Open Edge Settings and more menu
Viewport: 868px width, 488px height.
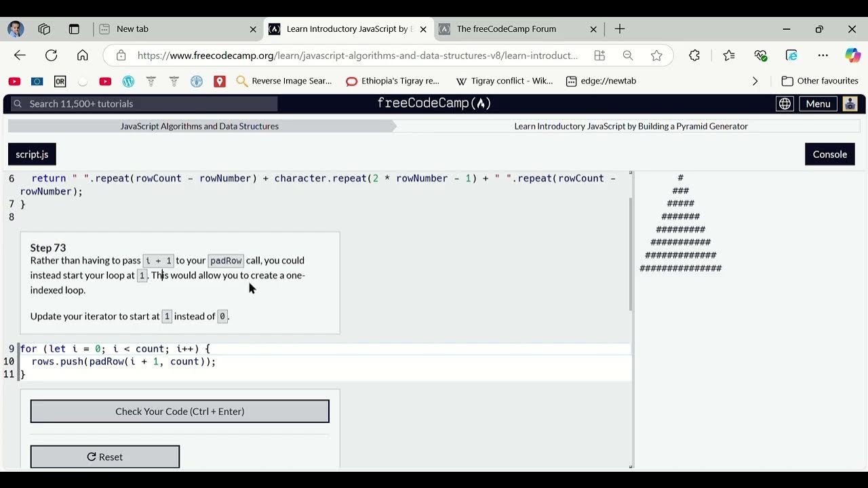pos(823,56)
